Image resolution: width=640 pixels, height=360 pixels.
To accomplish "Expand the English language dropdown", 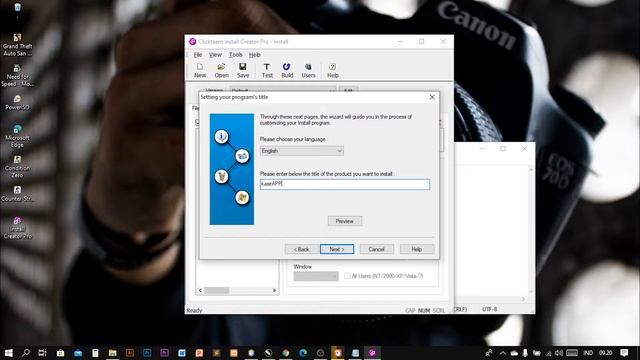I will [x=302, y=151].
